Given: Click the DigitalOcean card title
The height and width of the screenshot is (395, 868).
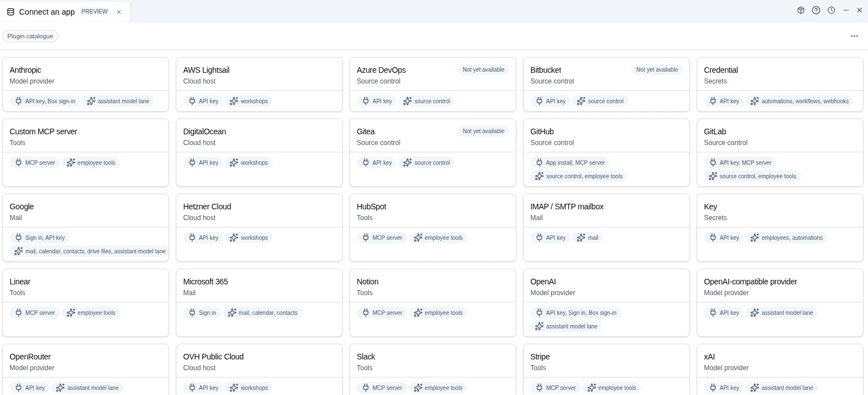Looking at the screenshot, I should (205, 131).
